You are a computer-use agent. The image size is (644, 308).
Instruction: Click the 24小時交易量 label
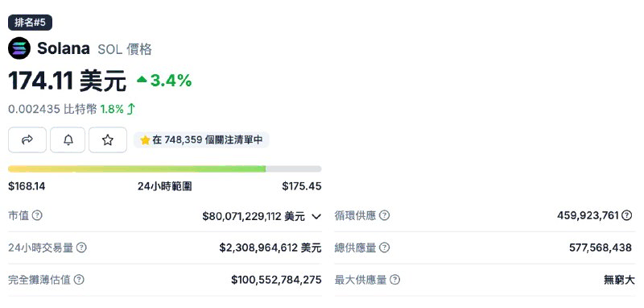click(x=41, y=248)
